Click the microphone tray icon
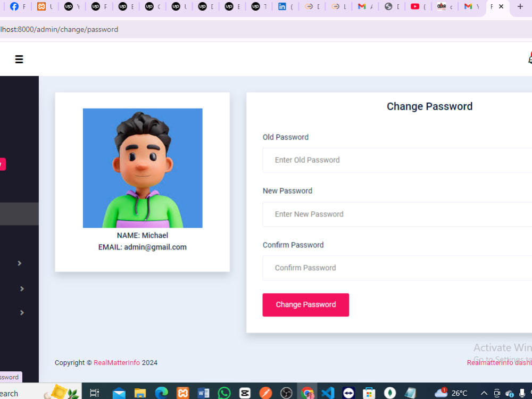This screenshot has width=532, height=399. pos(522,393)
